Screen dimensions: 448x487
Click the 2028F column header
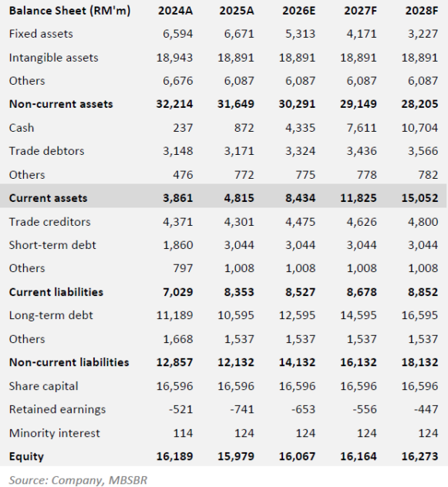click(422, 11)
